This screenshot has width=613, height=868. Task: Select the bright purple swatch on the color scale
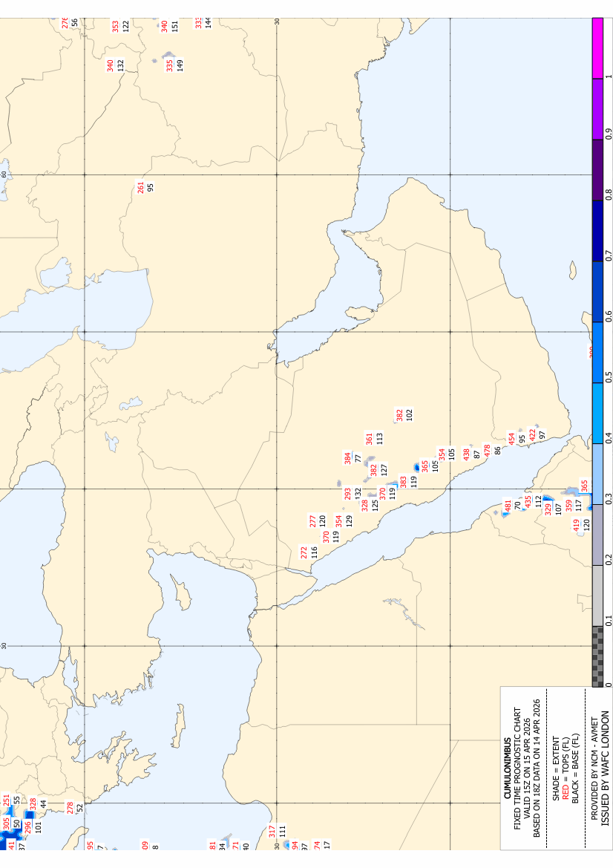click(597, 109)
